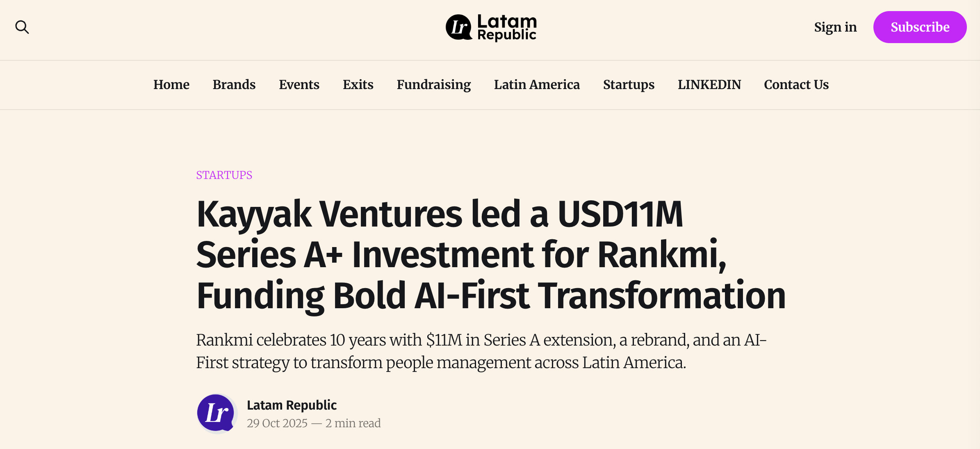Image resolution: width=980 pixels, height=449 pixels.
Task: Navigate to the Brands section
Action: click(234, 85)
